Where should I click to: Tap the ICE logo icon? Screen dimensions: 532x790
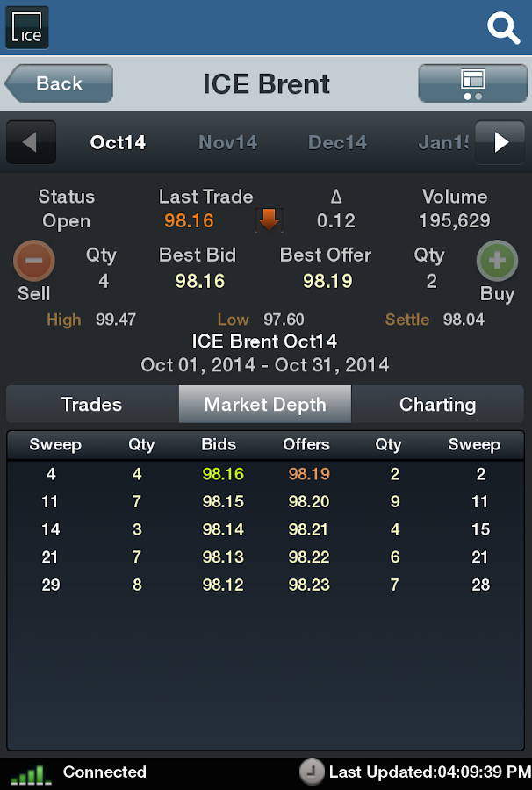click(27, 27)
